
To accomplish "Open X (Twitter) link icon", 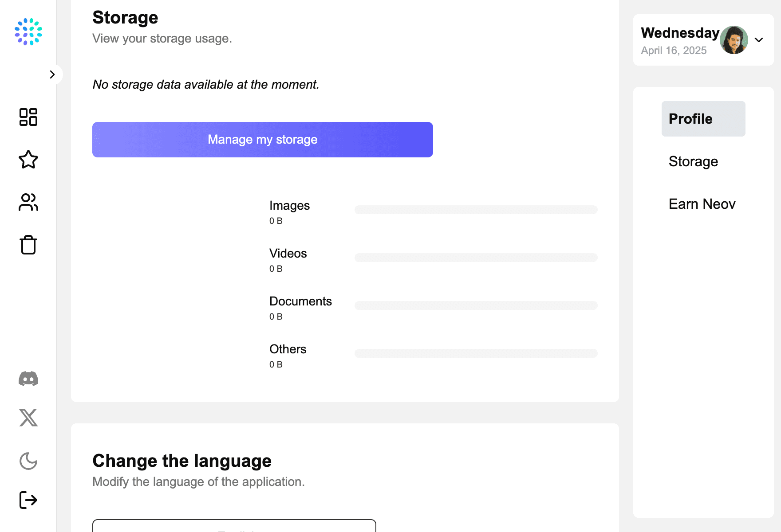I will click(x=28, y=418).
